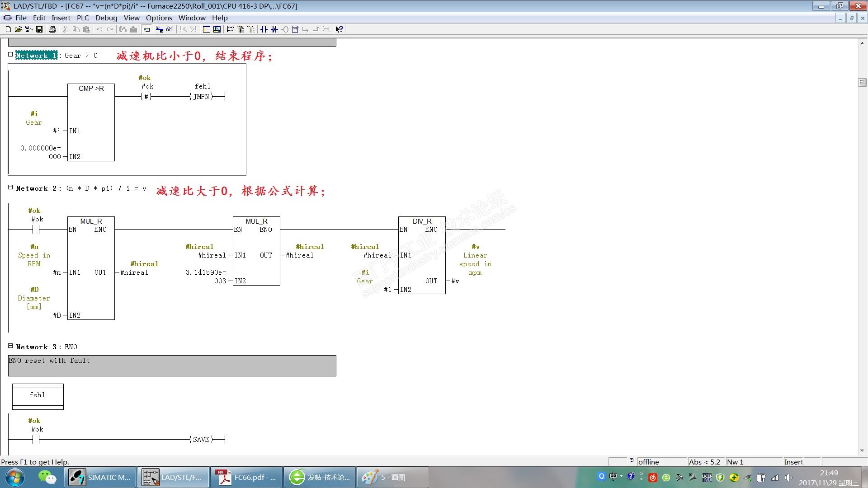Open FC66.pdf from the taskbar

[247, 477]
